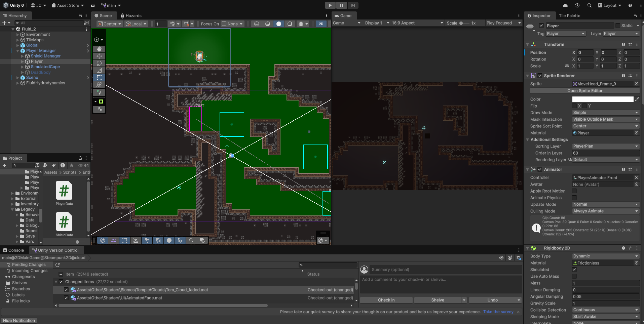Uncheck the Sprite Renderer enabled checkbox

click(540, 76)
